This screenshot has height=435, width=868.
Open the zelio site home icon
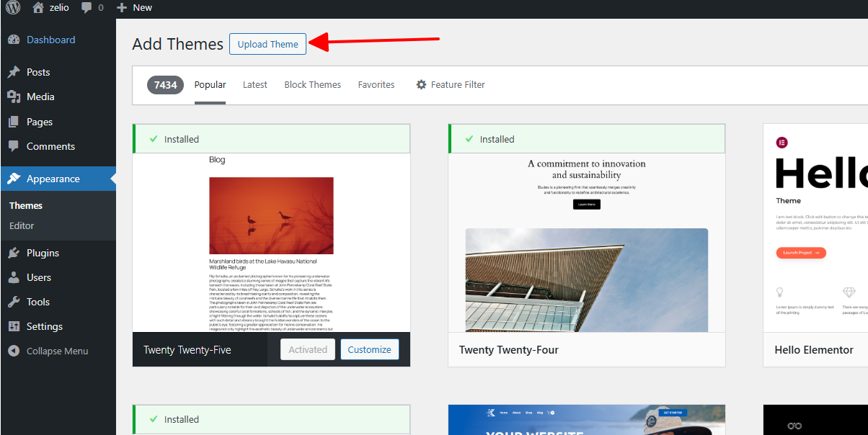[x=38, y=7]
